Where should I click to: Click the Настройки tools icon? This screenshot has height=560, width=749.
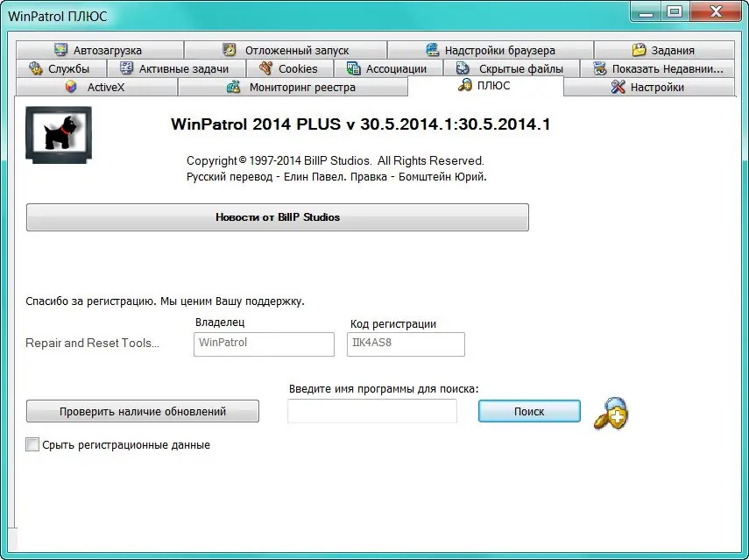(618, 87)
